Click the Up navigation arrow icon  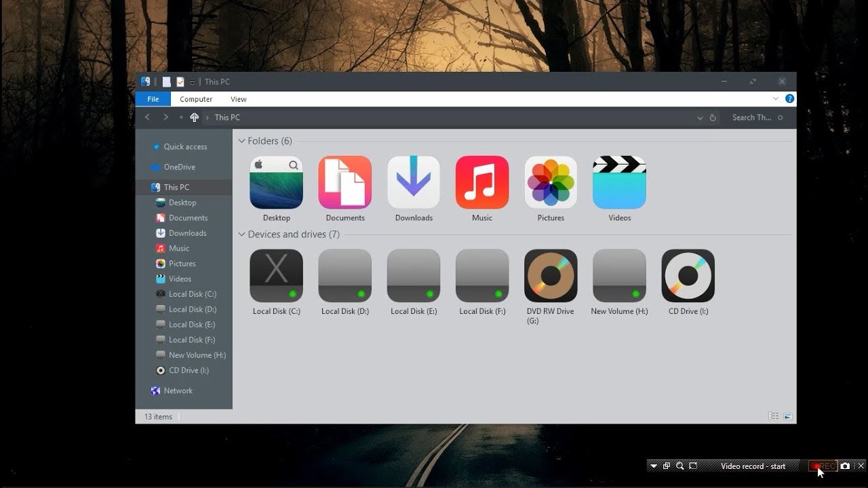tap(194, 117)
